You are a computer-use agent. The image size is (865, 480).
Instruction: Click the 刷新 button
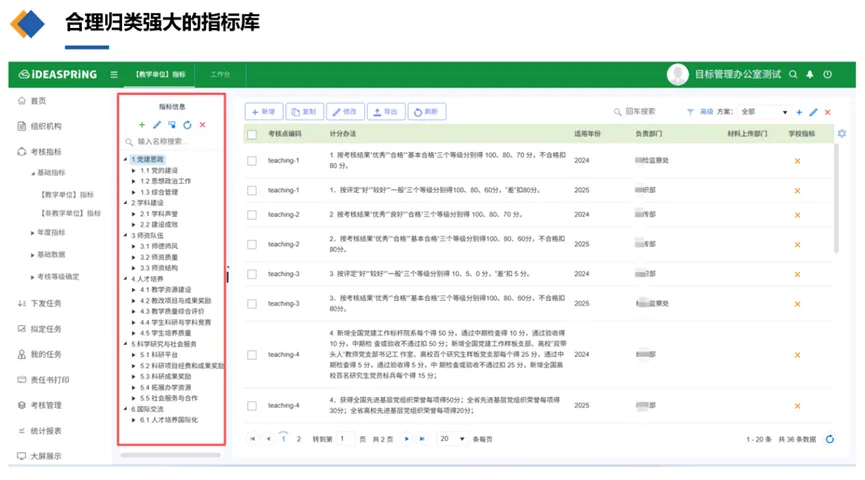pos(427,112)
